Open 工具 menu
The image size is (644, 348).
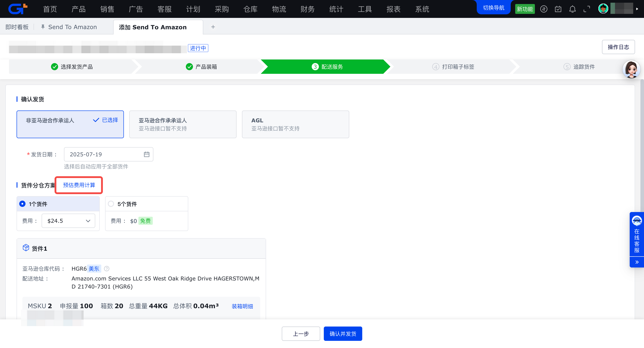[x=365, y=9]
